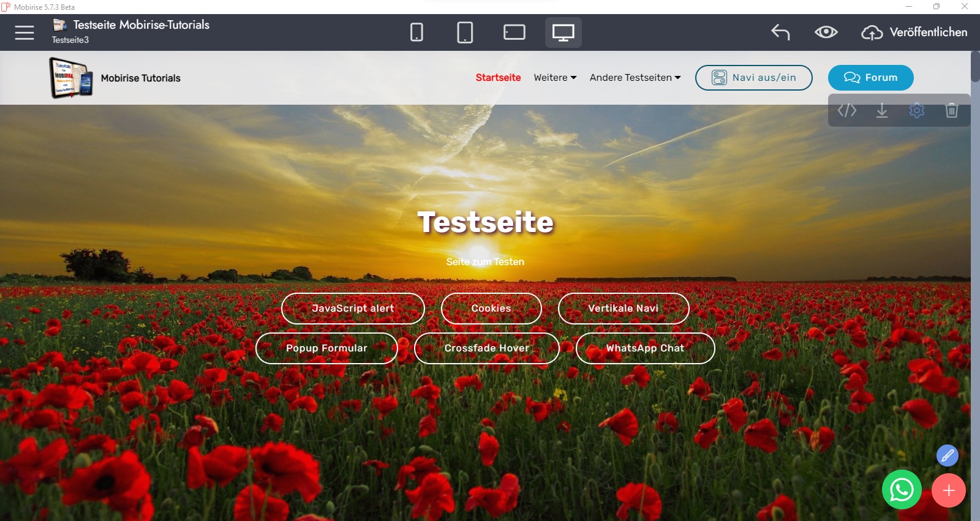Open the block code editor
This screenshot has height=521, width=980.
[x=846, y=110]
